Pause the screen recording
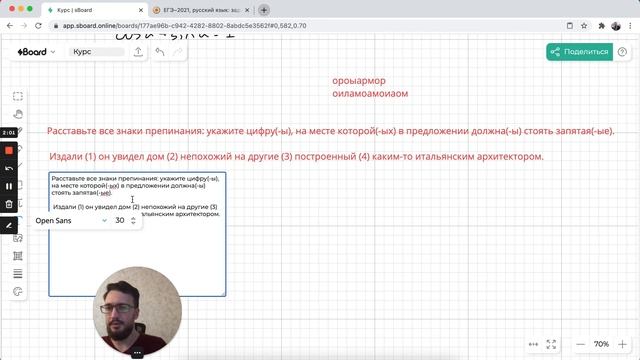The height and width of the screenshot is (360, 640). point(9,186)
